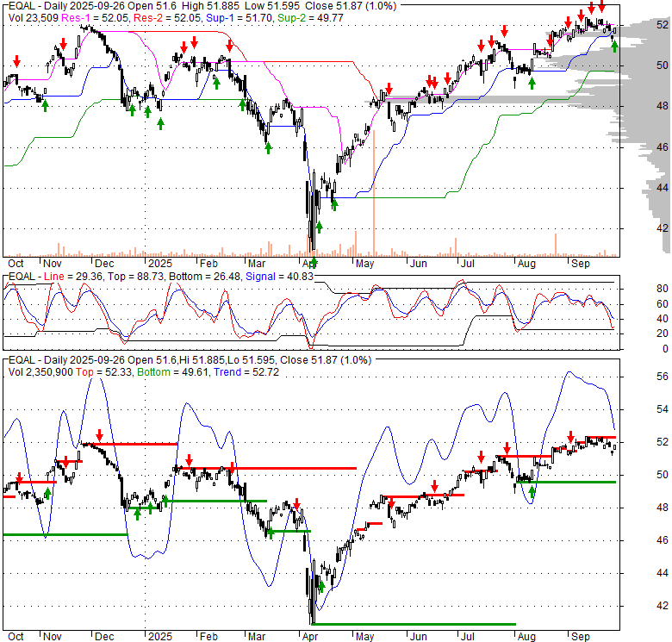This screenshot has height=642, width=672.
Task: Click the '54' price label on bottom chart axis
Action: pyautogui.click(x=663, y=409)
